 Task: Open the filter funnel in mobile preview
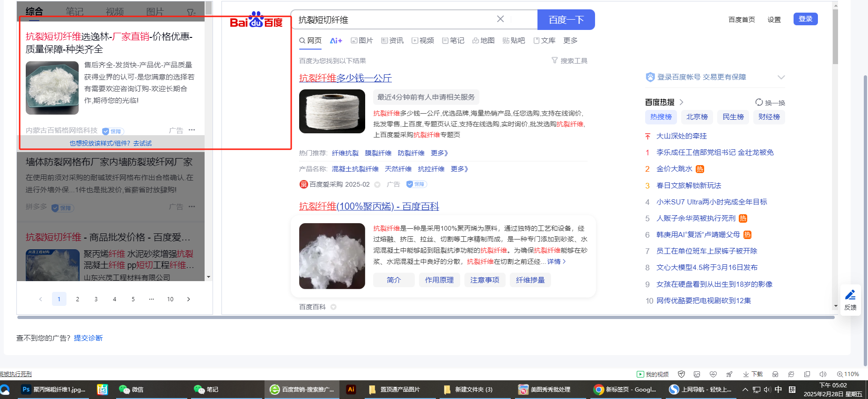(191, 12)
